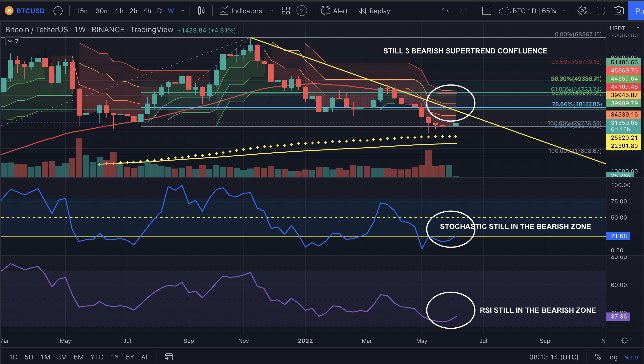Expand the timeframe interval dropdown
The width and height of the screenshot is (644, 364).
[183, 11]
